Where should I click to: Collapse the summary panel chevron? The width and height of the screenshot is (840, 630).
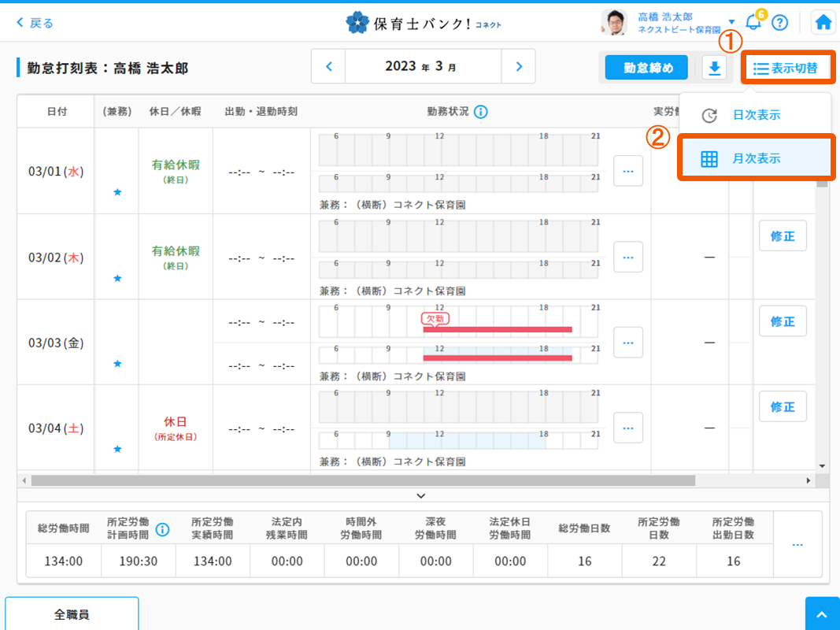tap(420, 495)
